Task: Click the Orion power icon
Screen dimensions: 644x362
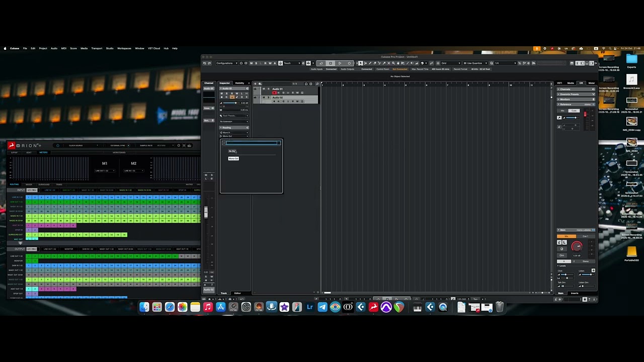Action: coord(58,146)
